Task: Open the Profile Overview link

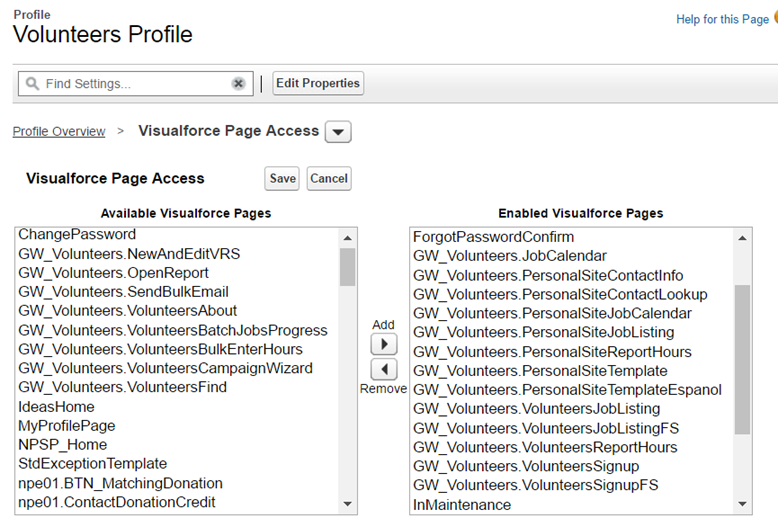Action: tap(59, 132)
